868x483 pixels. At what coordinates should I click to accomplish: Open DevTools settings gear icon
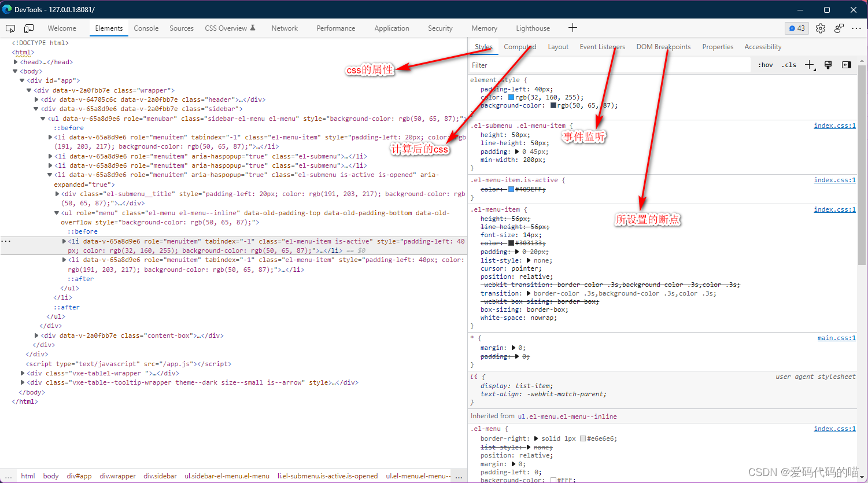(x=821, y=28)
